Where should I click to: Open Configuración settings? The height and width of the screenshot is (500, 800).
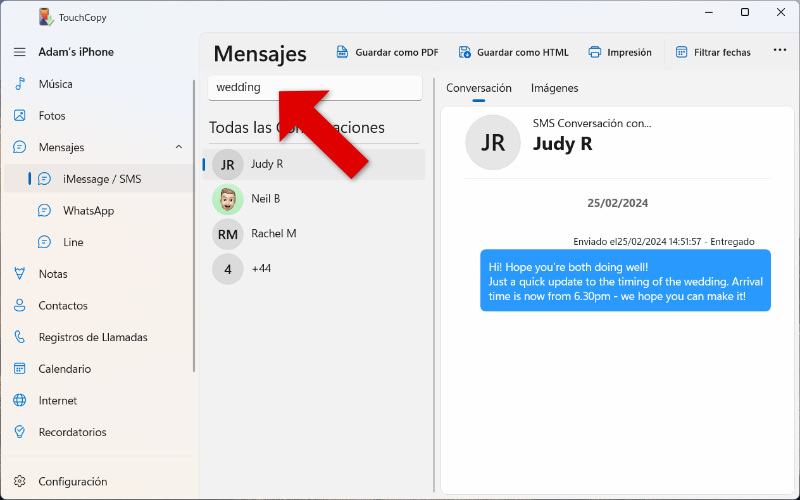pos(98,481)
